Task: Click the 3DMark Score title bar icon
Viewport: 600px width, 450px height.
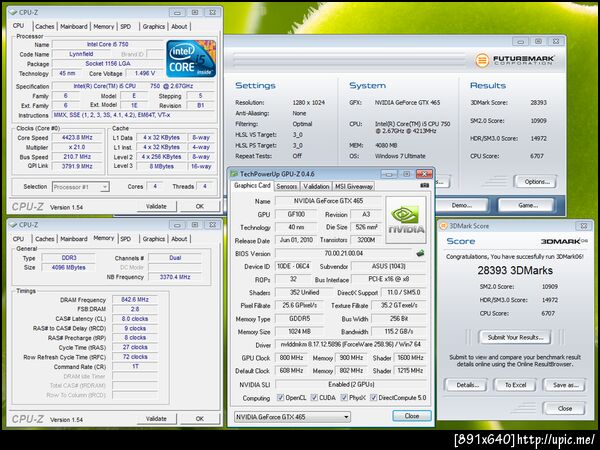Action: 443,226
